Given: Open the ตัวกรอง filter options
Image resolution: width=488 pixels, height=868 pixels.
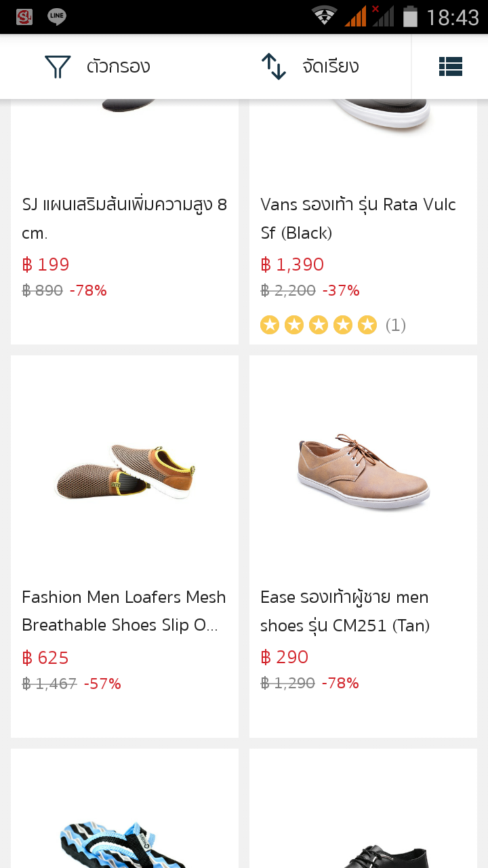Looking at the screenshot, I should (x=118, y=66).
